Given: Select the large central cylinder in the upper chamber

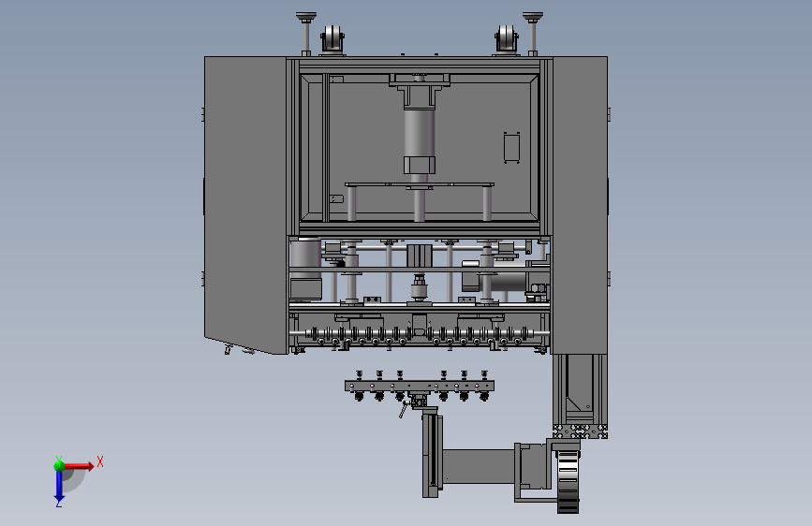Looking at the screenshot, I should click(x=420, y=132).
